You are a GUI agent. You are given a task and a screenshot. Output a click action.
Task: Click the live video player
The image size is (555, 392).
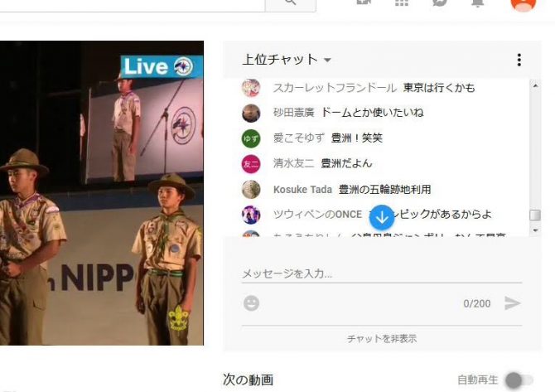pos(101,192)
